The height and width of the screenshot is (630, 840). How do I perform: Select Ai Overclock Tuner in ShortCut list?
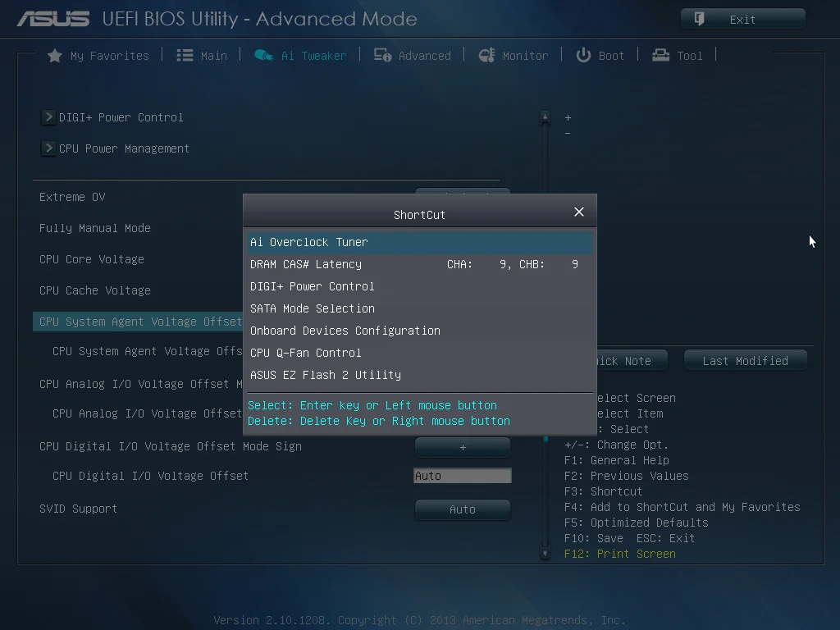(x=420, y=242)
